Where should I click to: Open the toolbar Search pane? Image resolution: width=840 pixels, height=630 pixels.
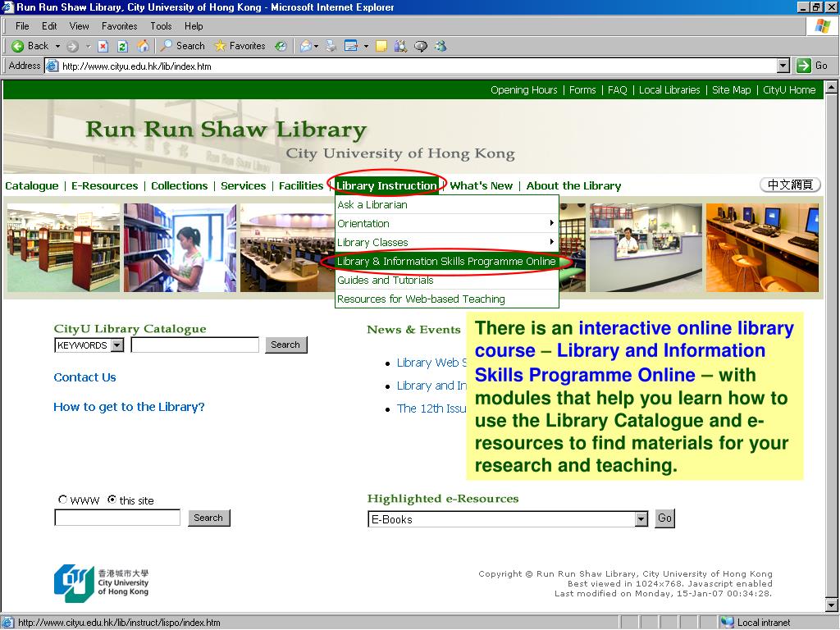pos(183,46)
